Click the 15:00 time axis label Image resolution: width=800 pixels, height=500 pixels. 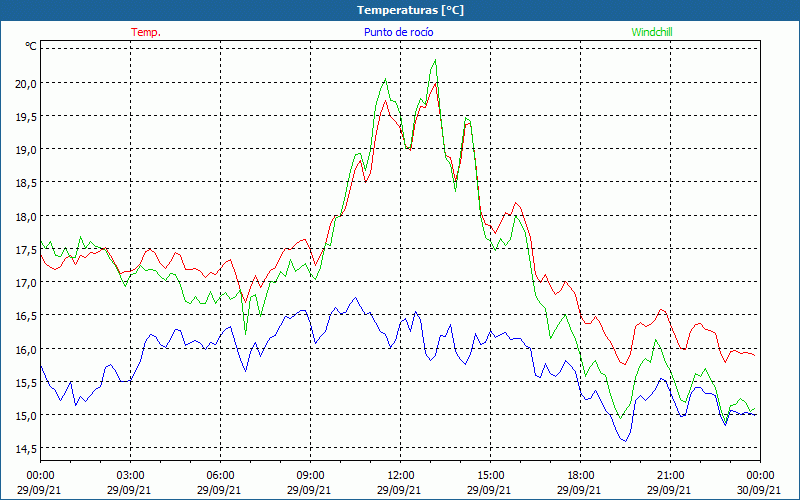[490, 476]
